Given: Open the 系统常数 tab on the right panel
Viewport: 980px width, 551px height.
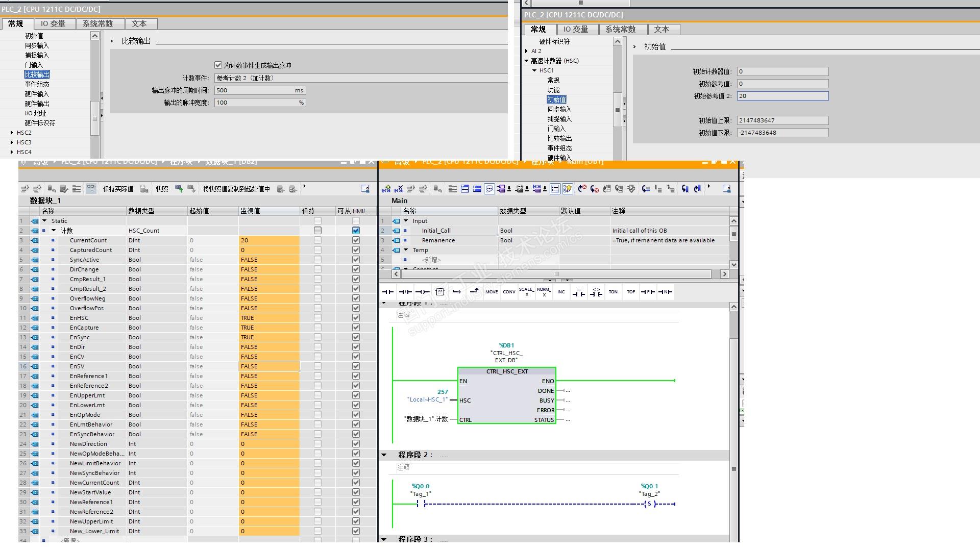Looking at the screenshot, I should tap(620, 30).
